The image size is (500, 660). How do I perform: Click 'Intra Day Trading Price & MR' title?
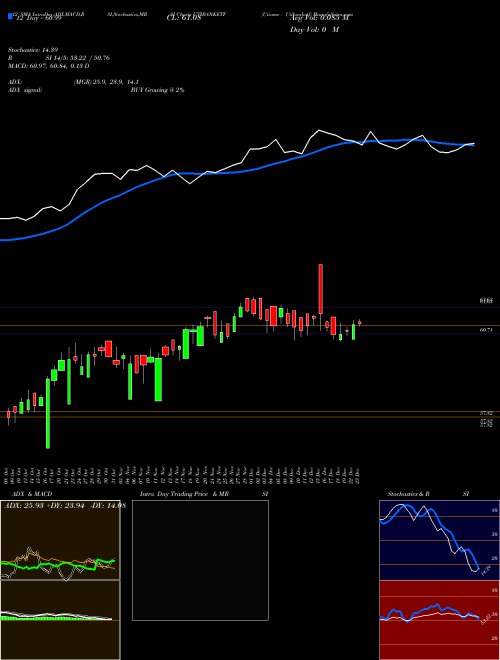184,494
